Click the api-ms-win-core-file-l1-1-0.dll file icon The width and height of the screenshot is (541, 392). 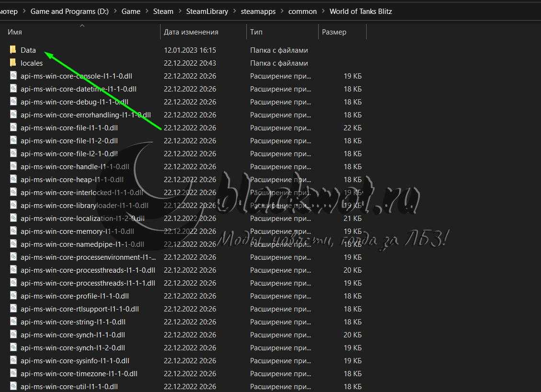point(13,127)
